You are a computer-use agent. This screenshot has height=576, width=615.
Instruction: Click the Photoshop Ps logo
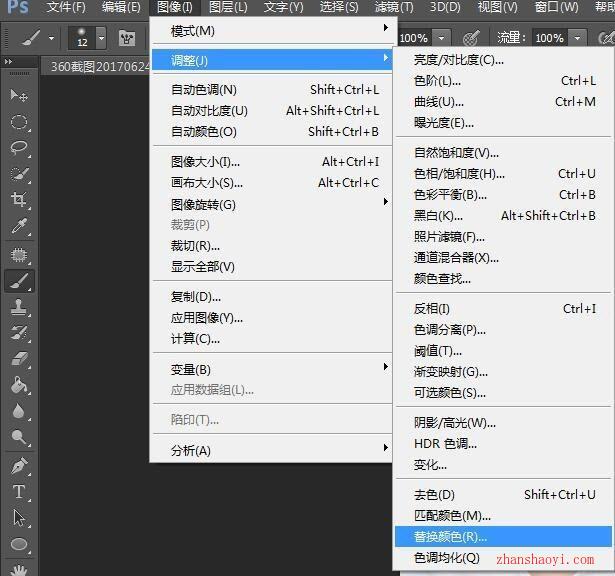click(18, 7)
